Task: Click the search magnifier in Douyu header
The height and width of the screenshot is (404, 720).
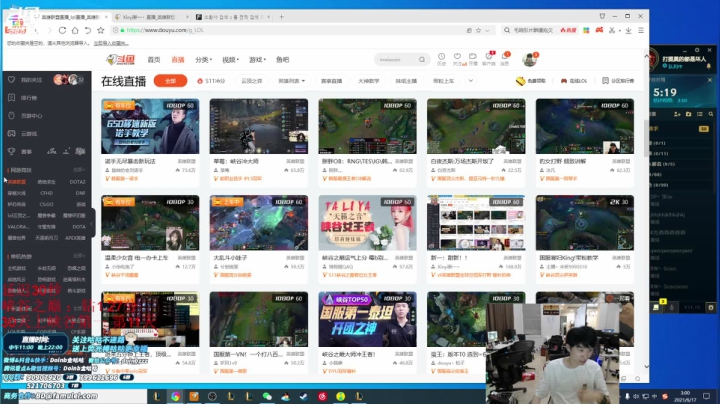Action: pyautogui.click(x=422, y=60)
